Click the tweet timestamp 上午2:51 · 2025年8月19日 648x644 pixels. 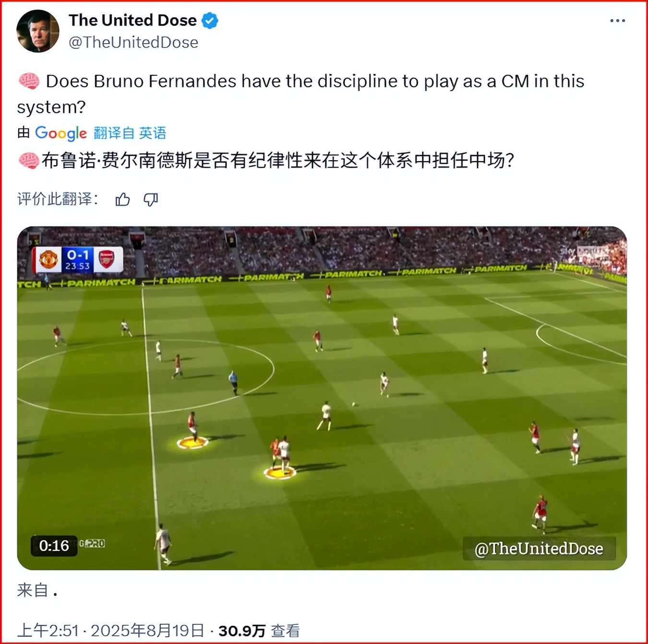[111, 630]
